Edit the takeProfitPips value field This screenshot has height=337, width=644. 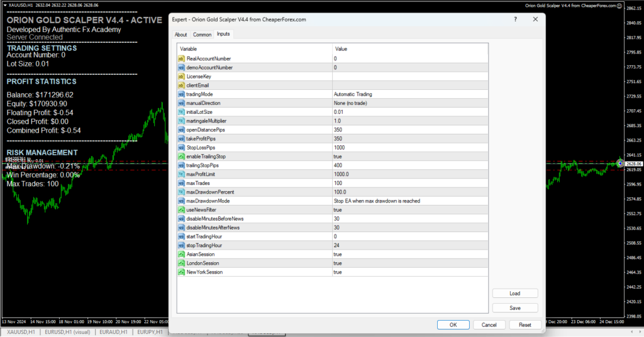(409, 138)
